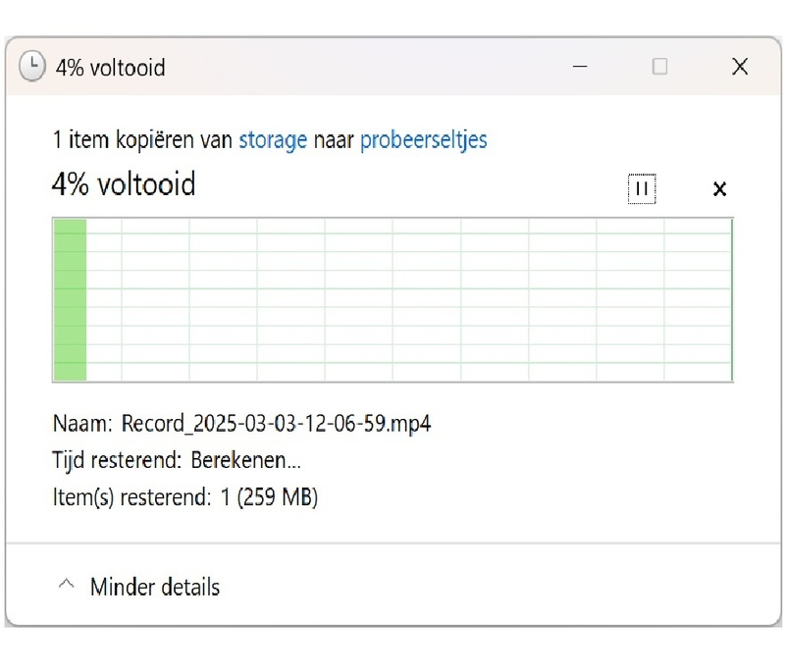Click the 'Tijd resterend: Berekenen...' line
The width and height of the screenshot is (785, 672).
click(177, 460)
